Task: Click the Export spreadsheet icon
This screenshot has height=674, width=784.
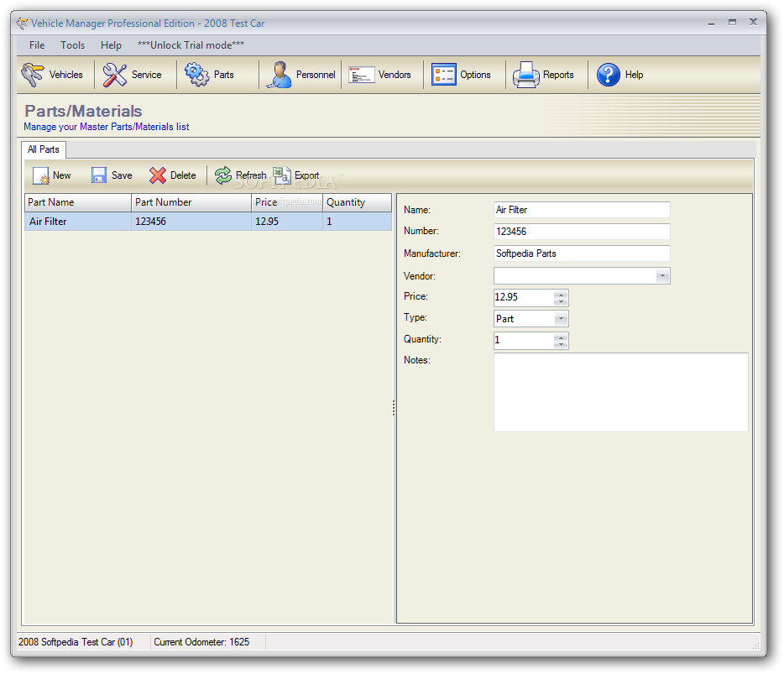Action: click(x=282, y=175)
